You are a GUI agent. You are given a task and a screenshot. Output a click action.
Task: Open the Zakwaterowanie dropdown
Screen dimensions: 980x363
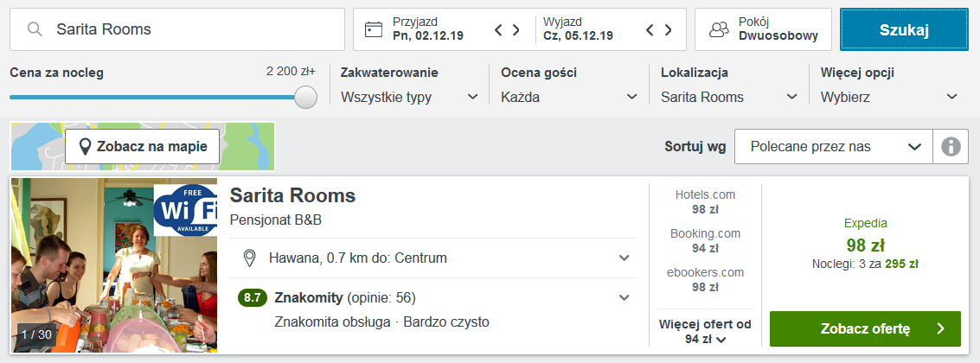(409, 97)
